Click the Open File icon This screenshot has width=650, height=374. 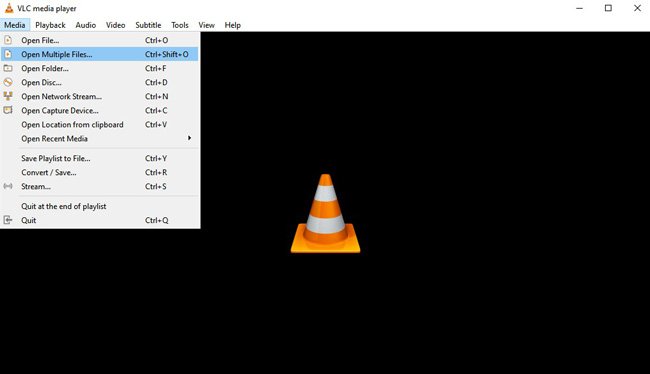8,40
